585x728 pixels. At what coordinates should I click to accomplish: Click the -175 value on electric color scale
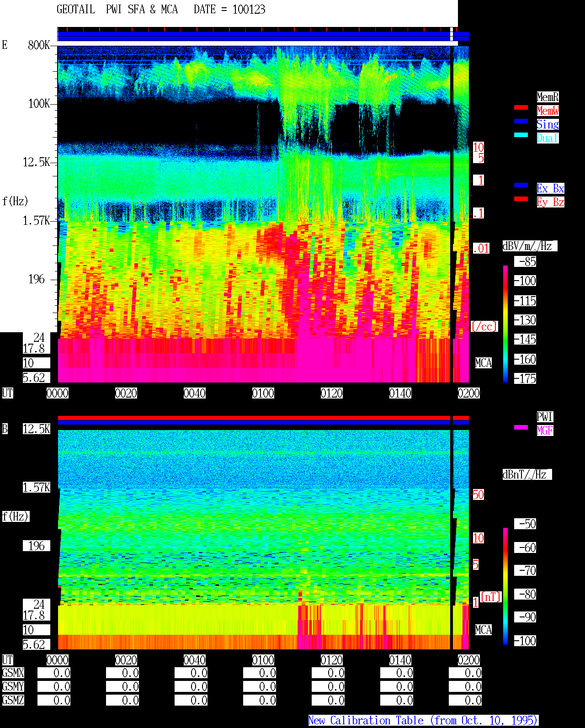coord(525,378)
